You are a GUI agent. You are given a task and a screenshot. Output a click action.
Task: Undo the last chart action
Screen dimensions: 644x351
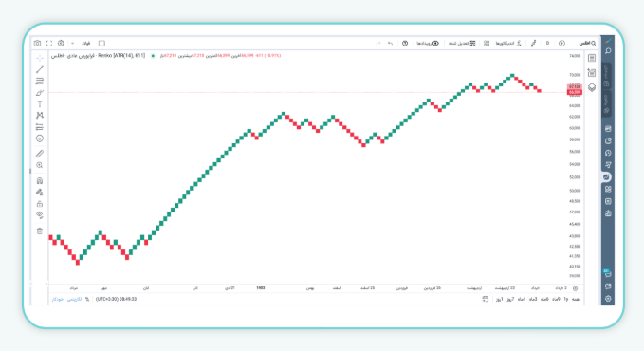390,43
